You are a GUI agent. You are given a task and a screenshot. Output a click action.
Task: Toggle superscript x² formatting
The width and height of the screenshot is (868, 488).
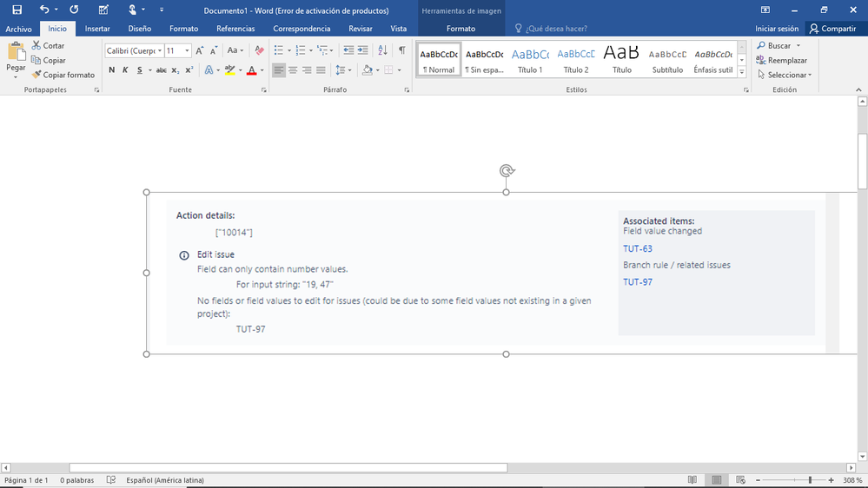click(189, 69)
